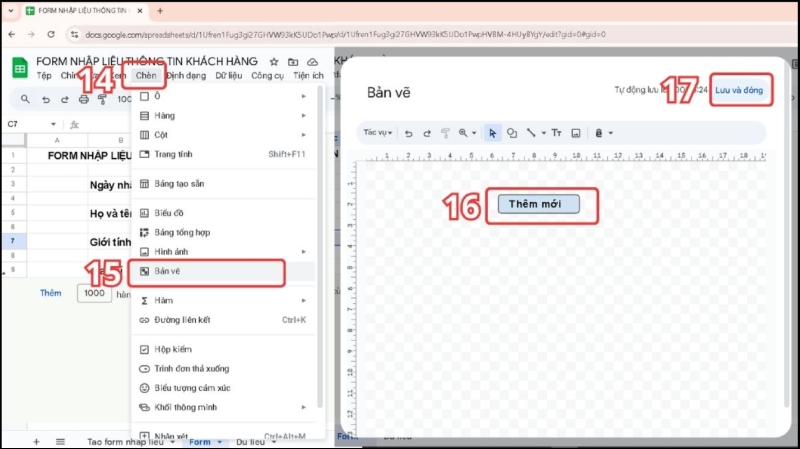Edit the 1000 rows input field
The width and height of the screenshot is (800, 449).
point(94,293)
